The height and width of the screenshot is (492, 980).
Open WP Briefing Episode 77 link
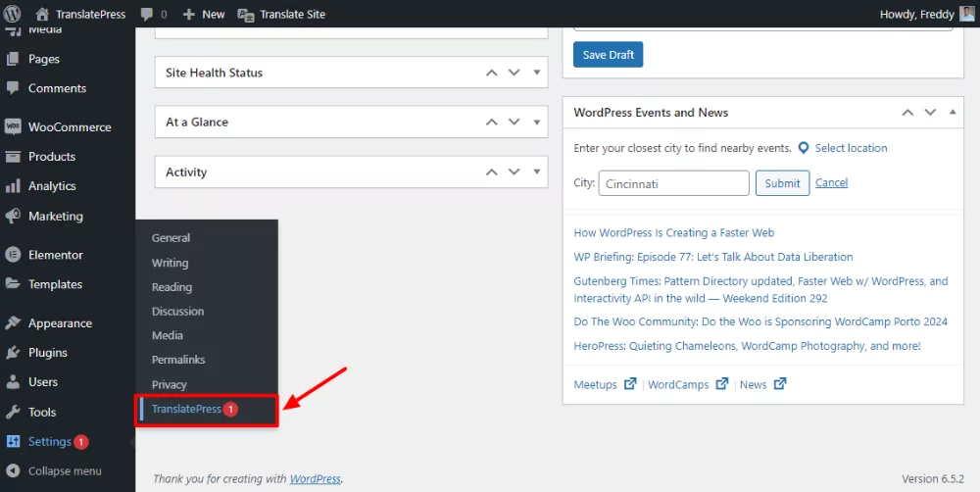(x=713, y=257)
